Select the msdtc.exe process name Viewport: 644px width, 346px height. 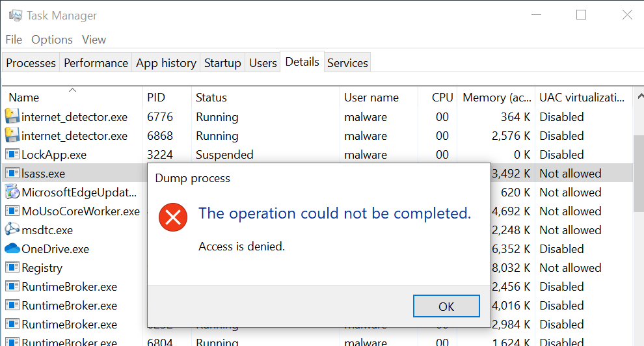coord(47,230)
